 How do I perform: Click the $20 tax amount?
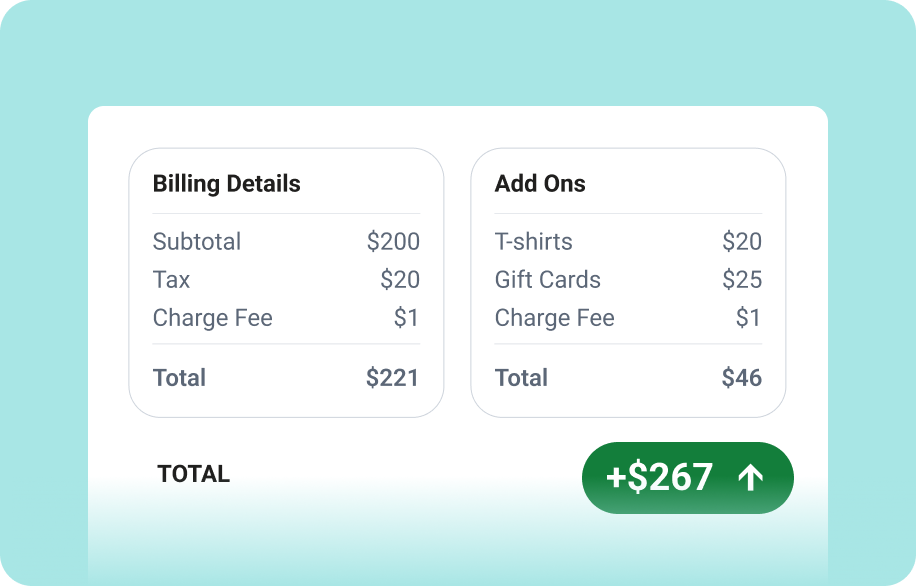point(400,279)
